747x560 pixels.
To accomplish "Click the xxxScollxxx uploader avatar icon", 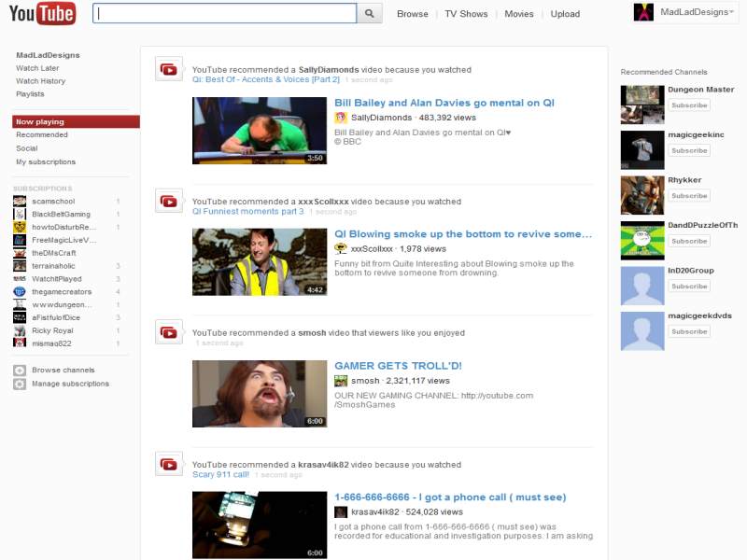I will [x=341, y=248].
